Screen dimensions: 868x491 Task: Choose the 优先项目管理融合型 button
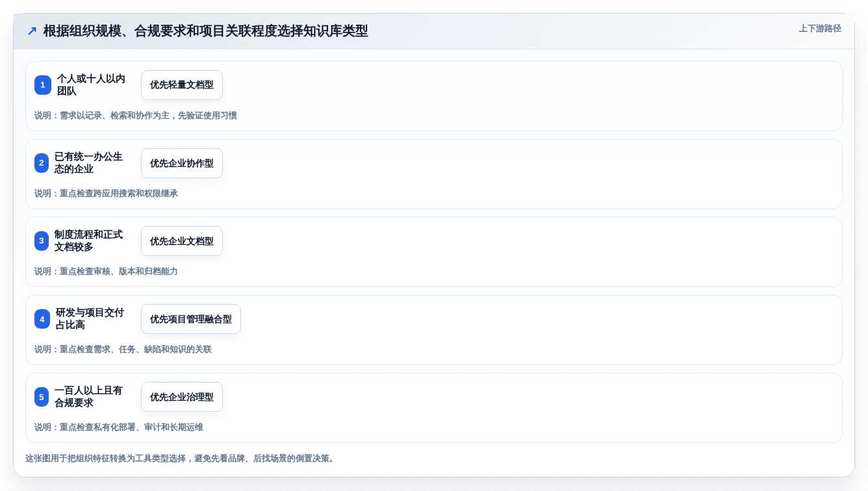tap(191, 319)
